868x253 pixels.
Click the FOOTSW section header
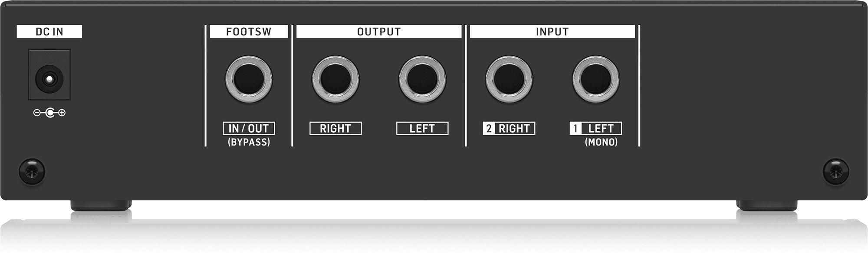249,32
